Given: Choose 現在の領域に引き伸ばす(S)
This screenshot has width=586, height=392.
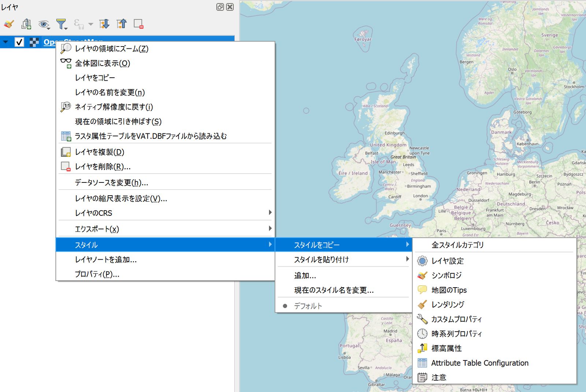Looking at the screenshot, I should tap(165, 121).
